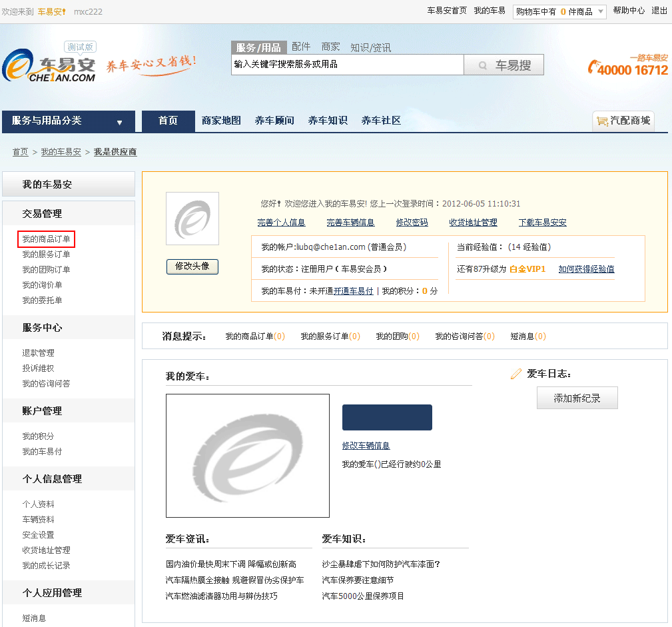Open 我的车易付 in the sidebar
672x627 pixels.
[42, 452]
